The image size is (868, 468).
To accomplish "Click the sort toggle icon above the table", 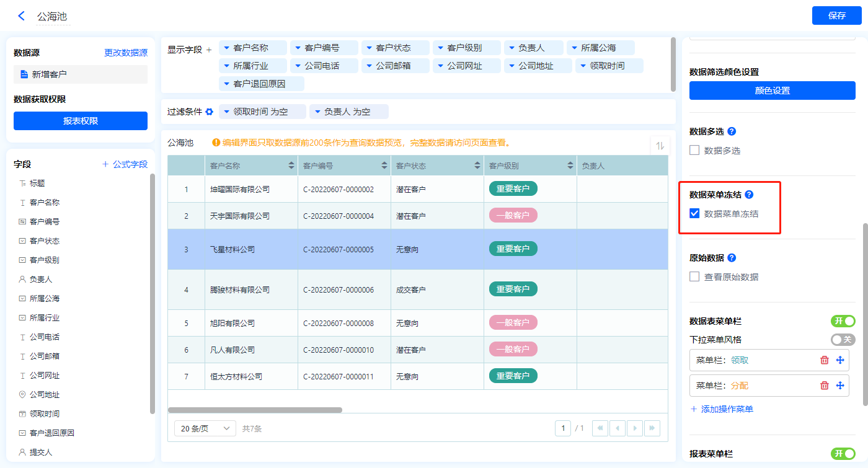I will click(660, 146).
